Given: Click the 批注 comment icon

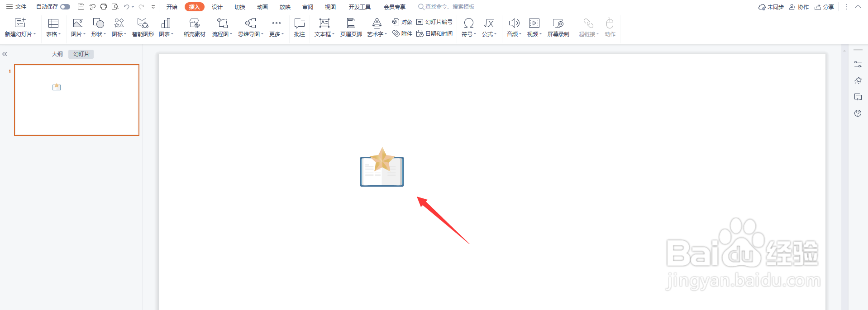Looking at the screenshot, I should coord(300,23).
